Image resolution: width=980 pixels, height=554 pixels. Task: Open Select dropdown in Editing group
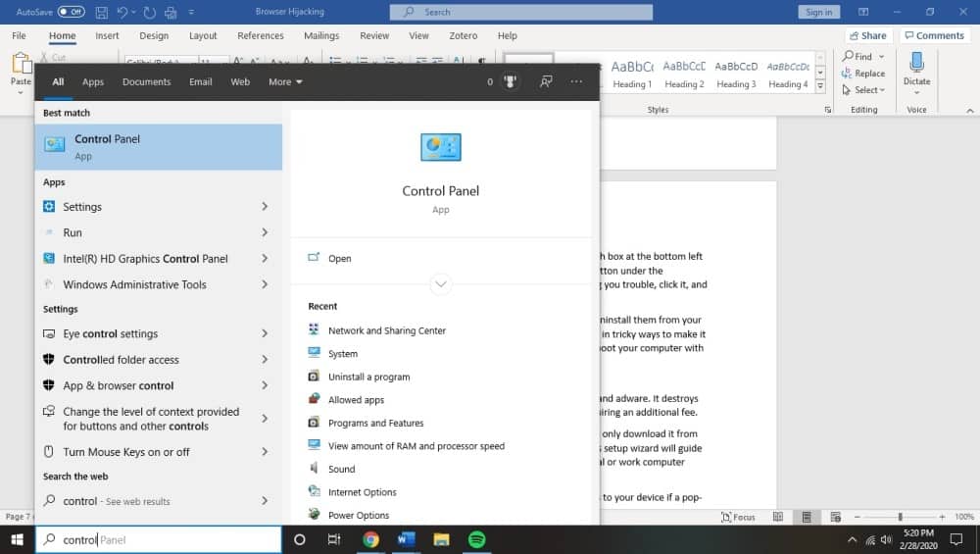click(863, 90)
